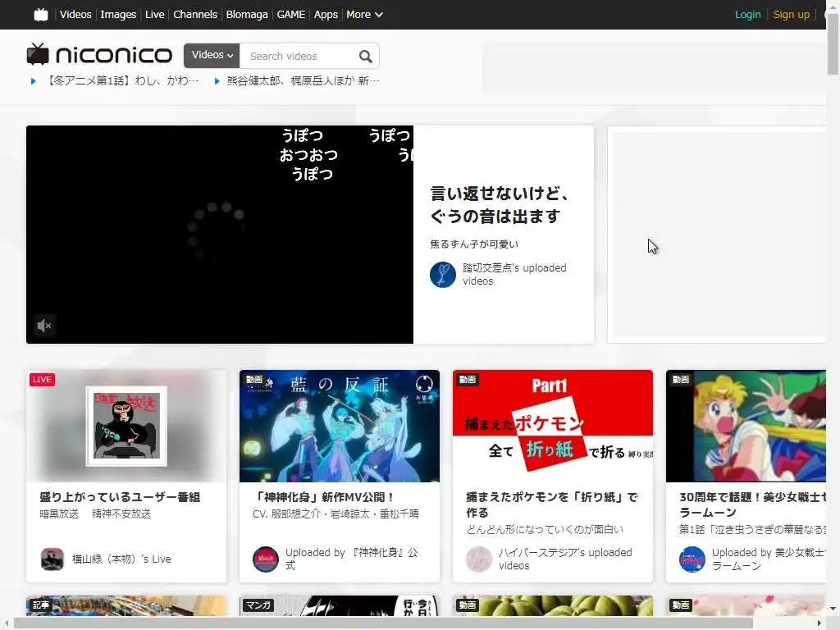Image resolution: width=840 pixels, height=630 pixels.
Task: Open the 動画 thumbnail showing green fruits
Action: (552, 606)
